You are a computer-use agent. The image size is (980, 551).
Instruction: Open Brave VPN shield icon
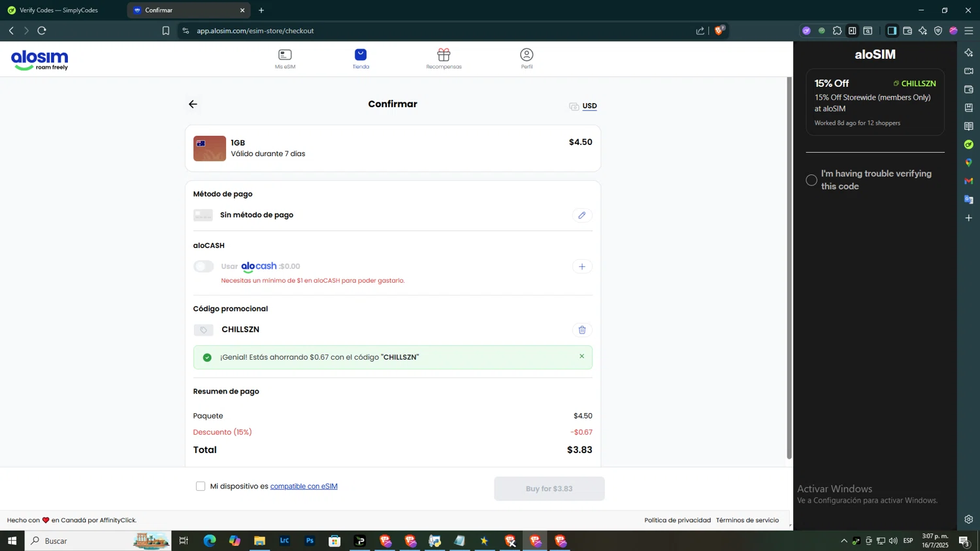click(x=938, y=31)
